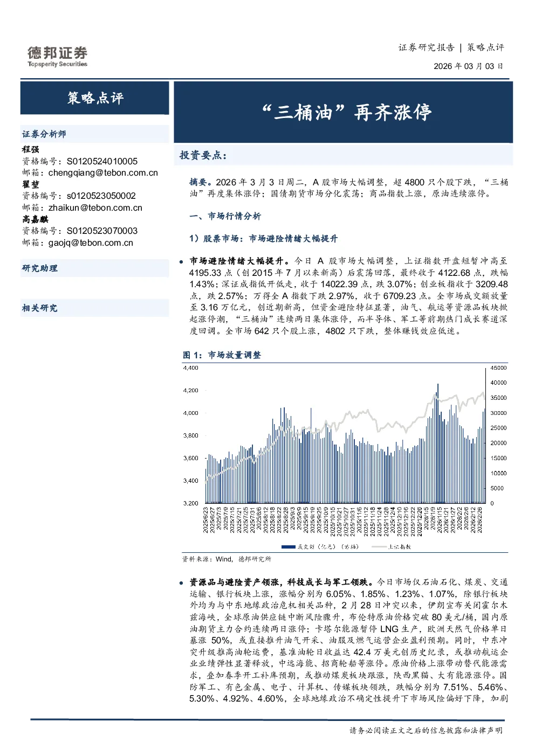Click the bold phrase 市场避险情绪大幅提升。 starting the bullet
The height and width of the screenshot is (756, 535).
click(241, 261)
